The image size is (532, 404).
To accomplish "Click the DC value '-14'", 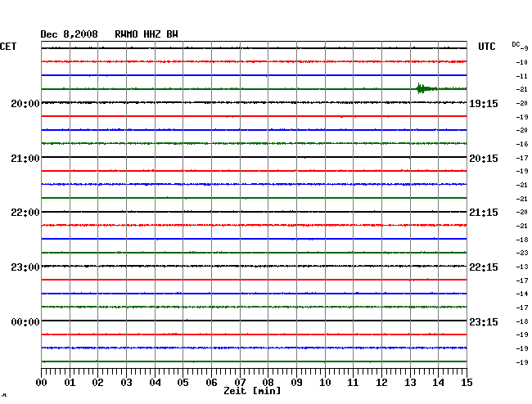I will point(522,294).
